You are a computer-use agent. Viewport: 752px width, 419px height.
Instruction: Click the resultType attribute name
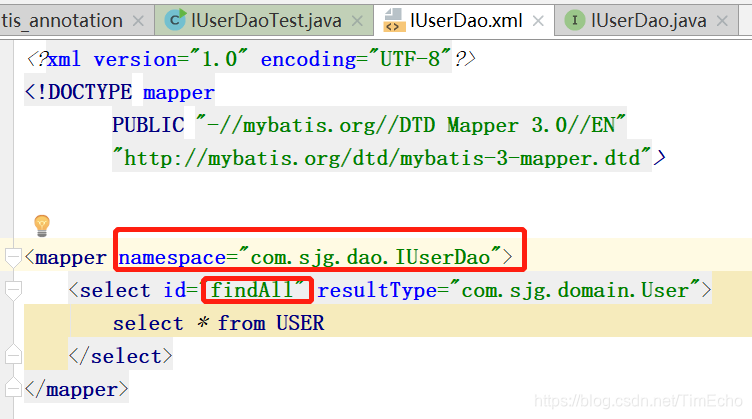(x=376, y=291)
